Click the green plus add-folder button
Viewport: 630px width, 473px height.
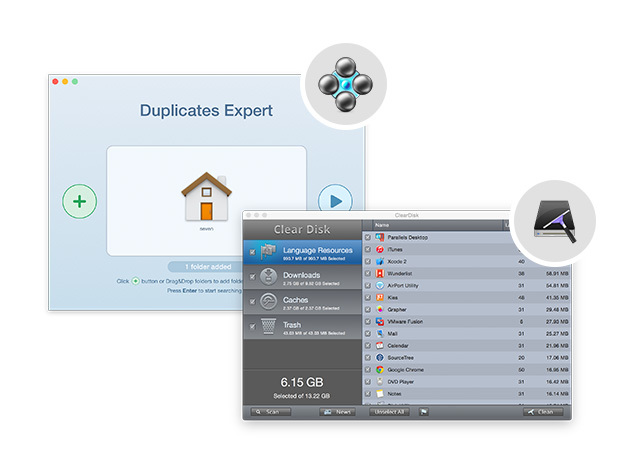coord(80,201)
